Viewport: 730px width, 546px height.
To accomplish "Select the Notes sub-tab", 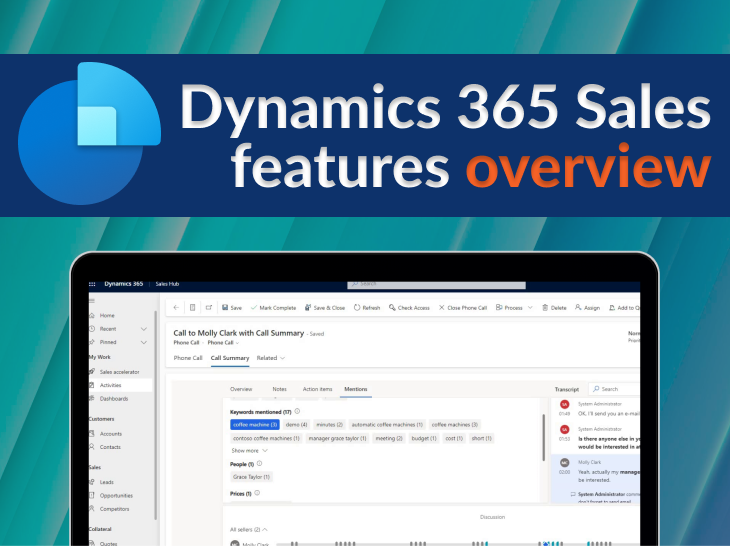I will point(279,389).
